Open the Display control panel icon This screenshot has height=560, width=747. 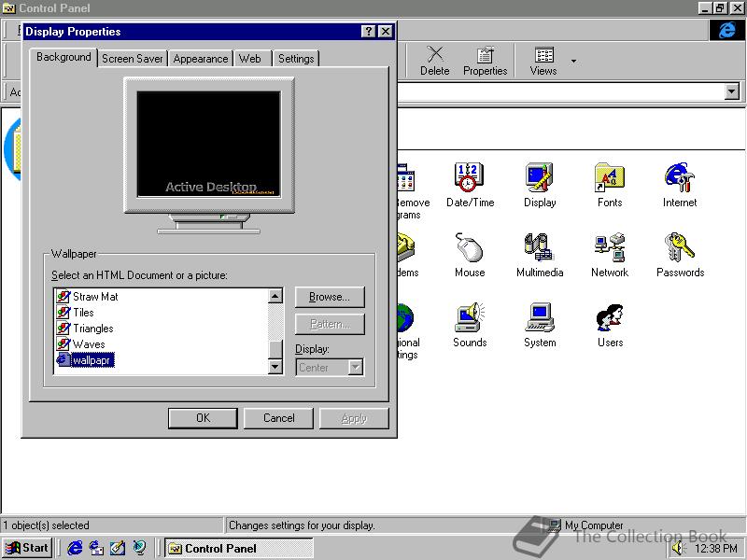[x=540, y=185]
